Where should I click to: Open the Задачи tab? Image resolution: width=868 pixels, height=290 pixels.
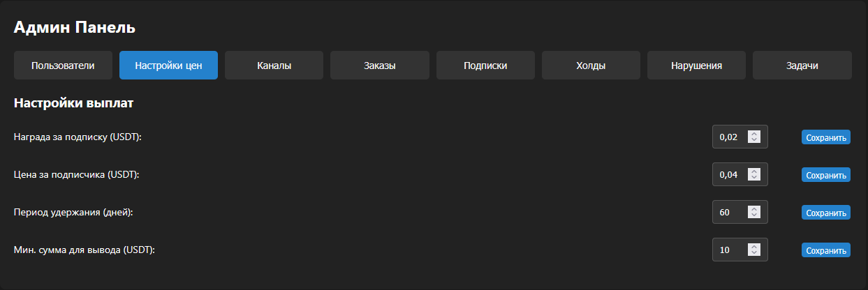click(802, 66)
